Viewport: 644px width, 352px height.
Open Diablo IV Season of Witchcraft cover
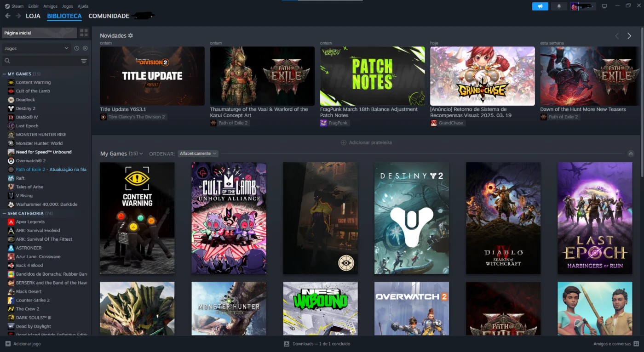[x=503, y=218]
